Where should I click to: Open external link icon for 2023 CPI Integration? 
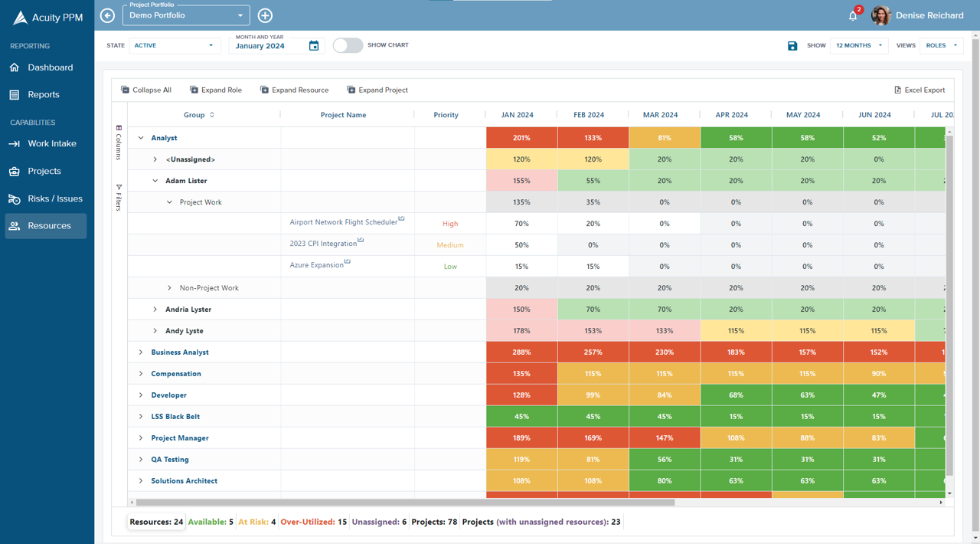click(x=361, y=241)
